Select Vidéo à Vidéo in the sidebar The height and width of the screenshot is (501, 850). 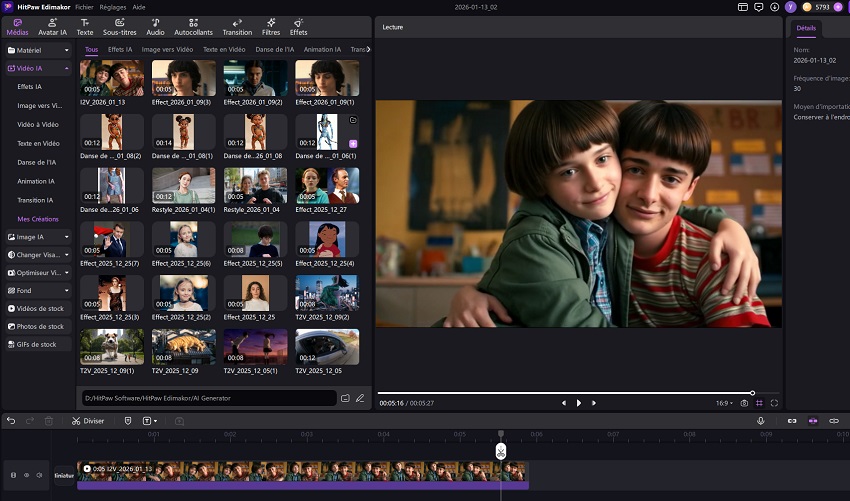pos(38,125)
